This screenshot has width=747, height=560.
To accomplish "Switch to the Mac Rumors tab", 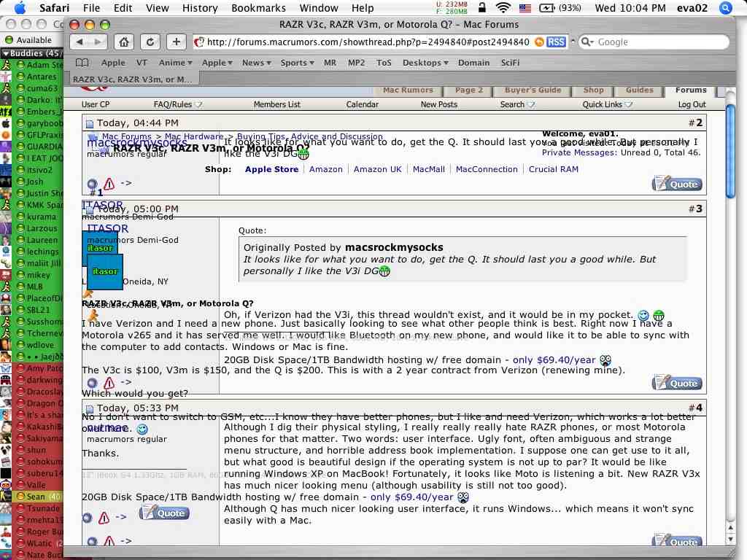I will click(x=409, y=90).
